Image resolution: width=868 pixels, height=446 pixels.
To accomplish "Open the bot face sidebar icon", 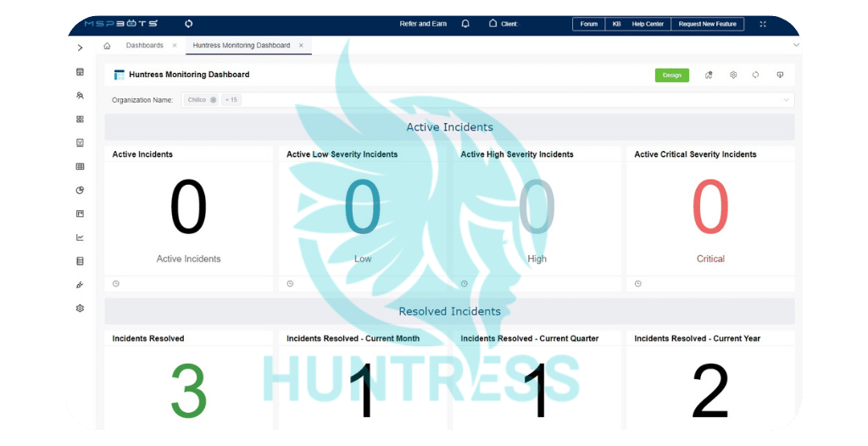I will tap(80, 142).
